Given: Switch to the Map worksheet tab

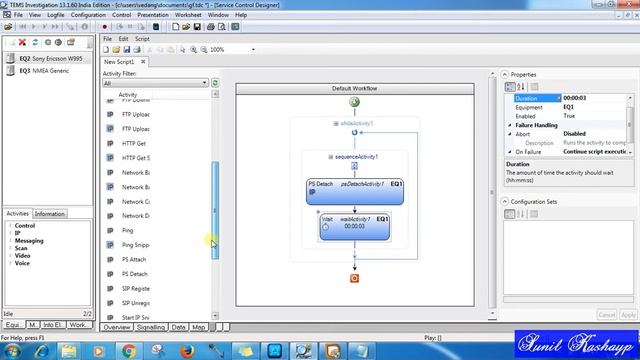Looking at the screenshot, I should 198,327.
